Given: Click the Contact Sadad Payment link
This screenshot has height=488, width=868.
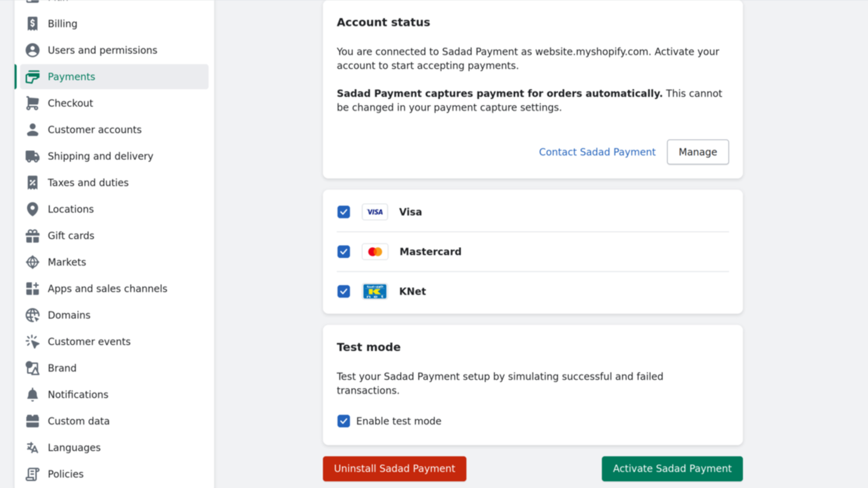Looking at the screenshot, I should 597,152.
